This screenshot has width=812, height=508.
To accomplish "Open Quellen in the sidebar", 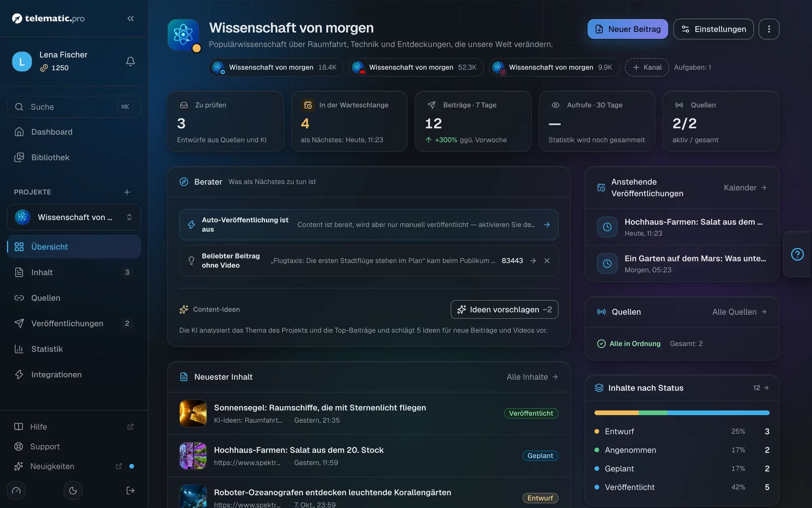I will (x=74, y=298).
